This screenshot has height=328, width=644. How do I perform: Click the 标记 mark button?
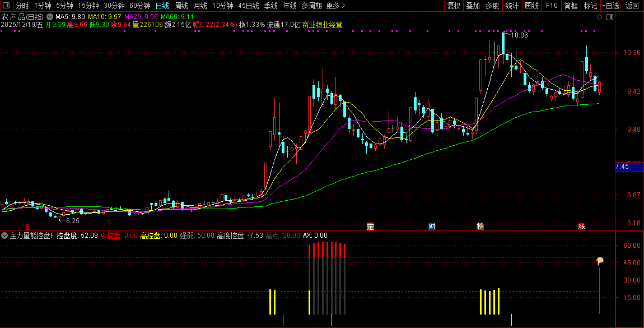tap(590, 6)
